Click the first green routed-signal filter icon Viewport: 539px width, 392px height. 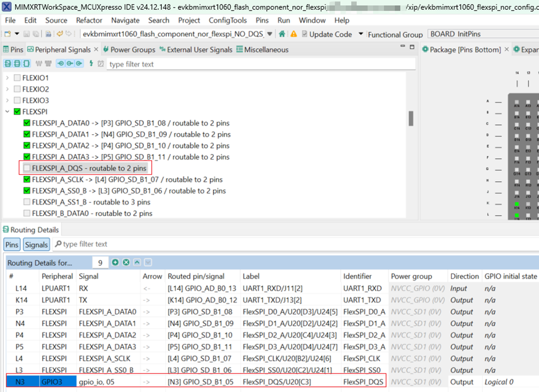60,63
